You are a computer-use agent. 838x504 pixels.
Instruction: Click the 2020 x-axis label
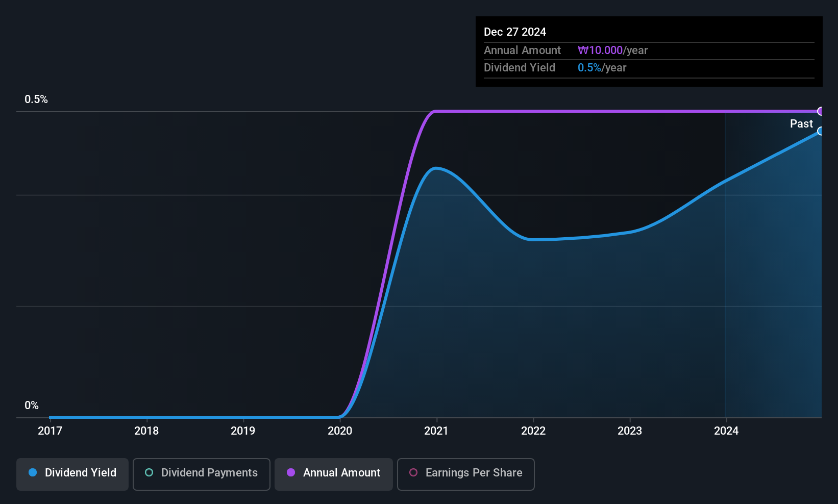coord(340,431)
